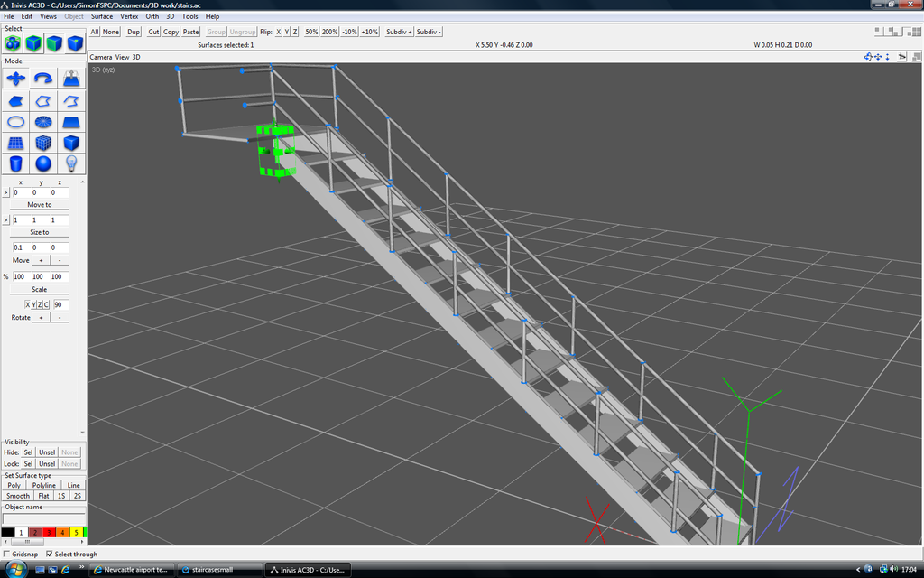Toggle the Select through checkbox

[49, 554]
